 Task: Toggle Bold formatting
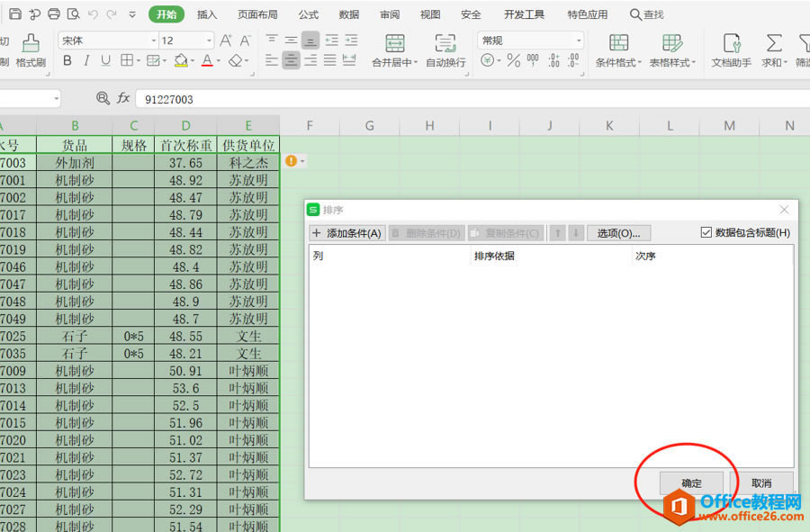[67, 60]
